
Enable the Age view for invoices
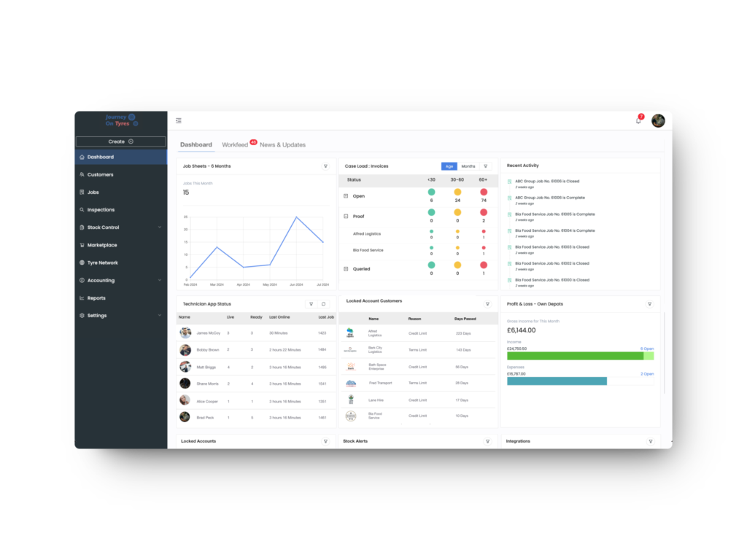point(449,166)
